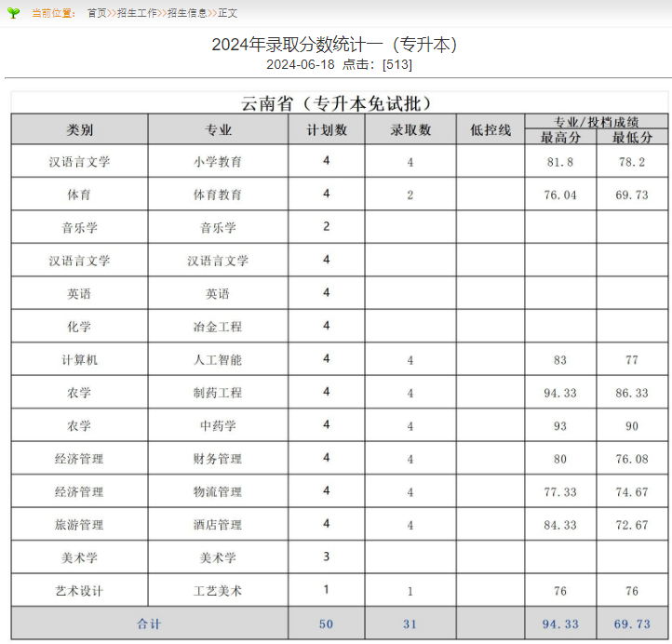The image size is (672, 644).
Task: Click the 93 highest score cell
Action: [560, 426]
